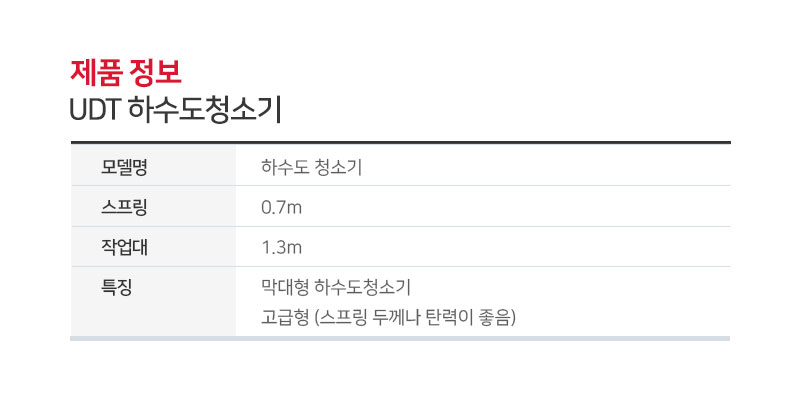
Task: Click '하수도청소기' in the product title
Action: tap(205, 110)
